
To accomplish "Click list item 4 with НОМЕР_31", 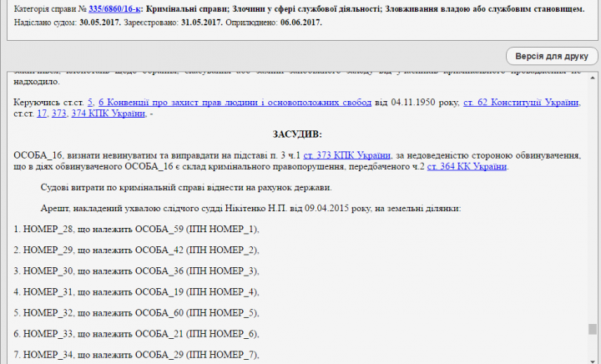I will pyautogui.click(x=137, y=292).
